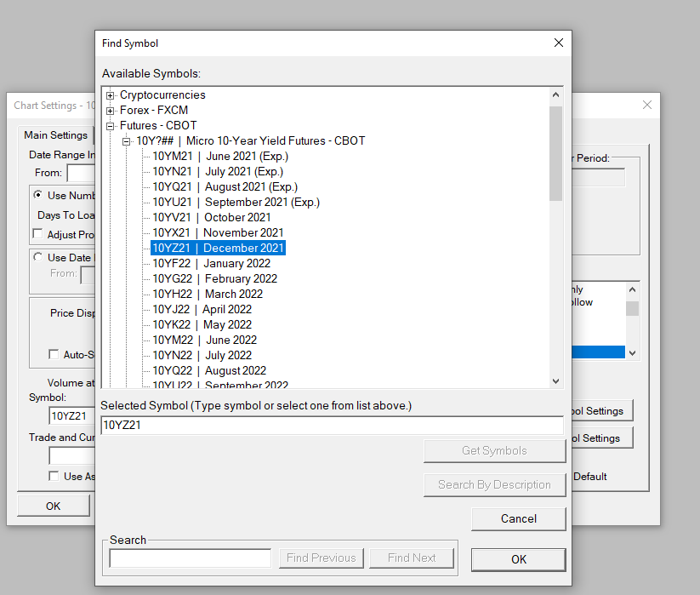Click the symbols list scrollbar thumb

555,153
